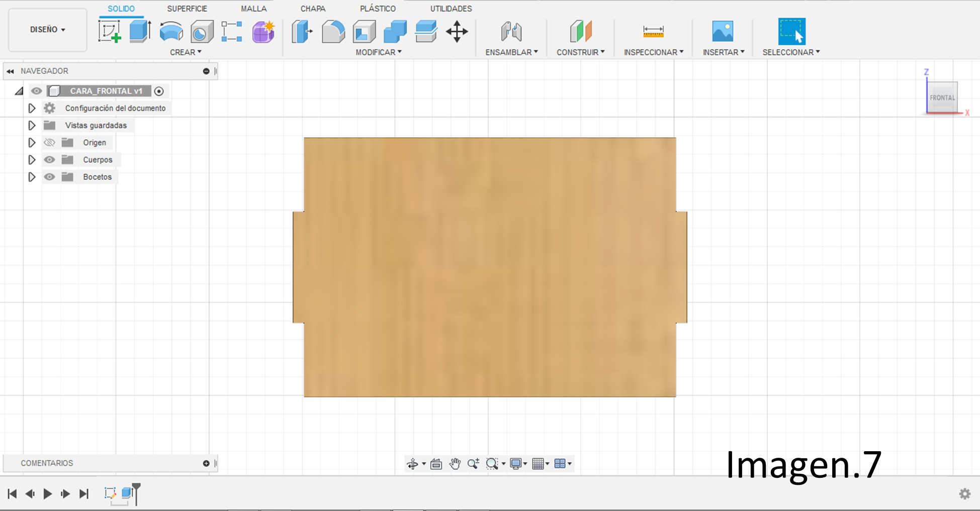The height and width of the screenshot is (511, 980).
Task: Expand the Vistas guardadas node
Action: (32, 125)
